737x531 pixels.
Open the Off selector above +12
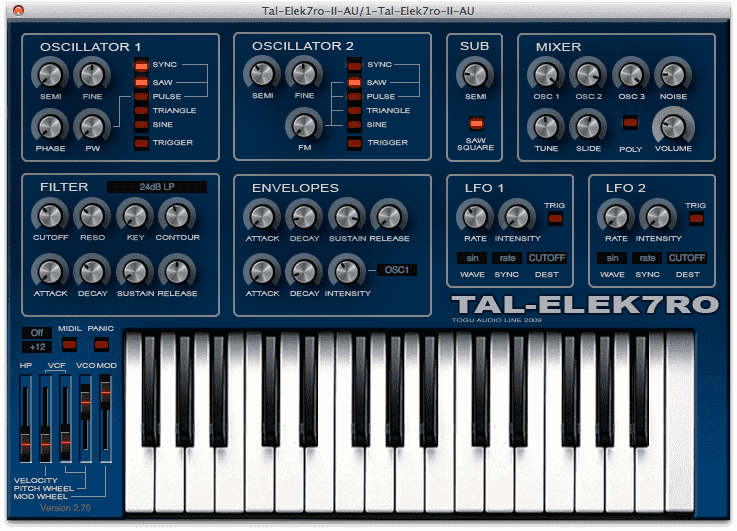click(x=37, y=333)
